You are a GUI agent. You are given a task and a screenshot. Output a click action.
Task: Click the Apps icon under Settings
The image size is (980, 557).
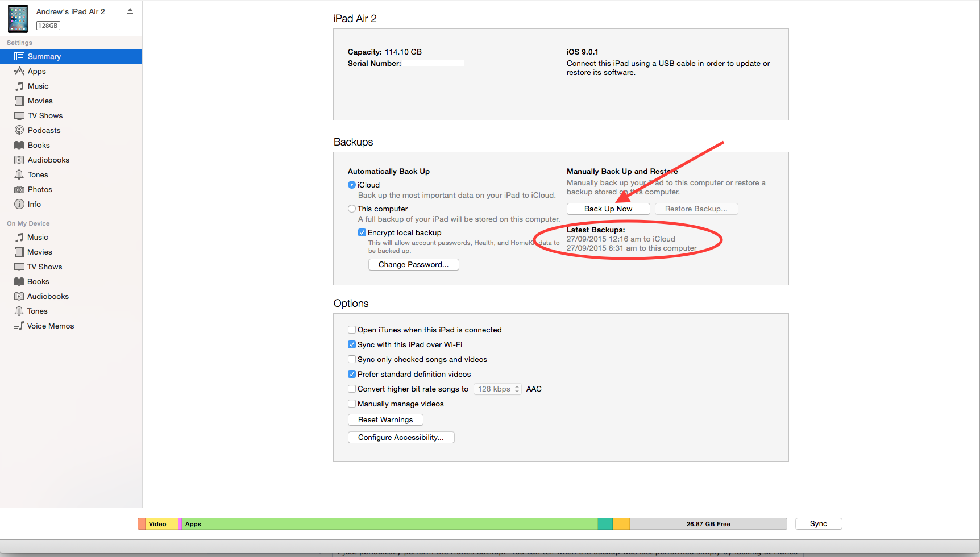pos(19,71)
